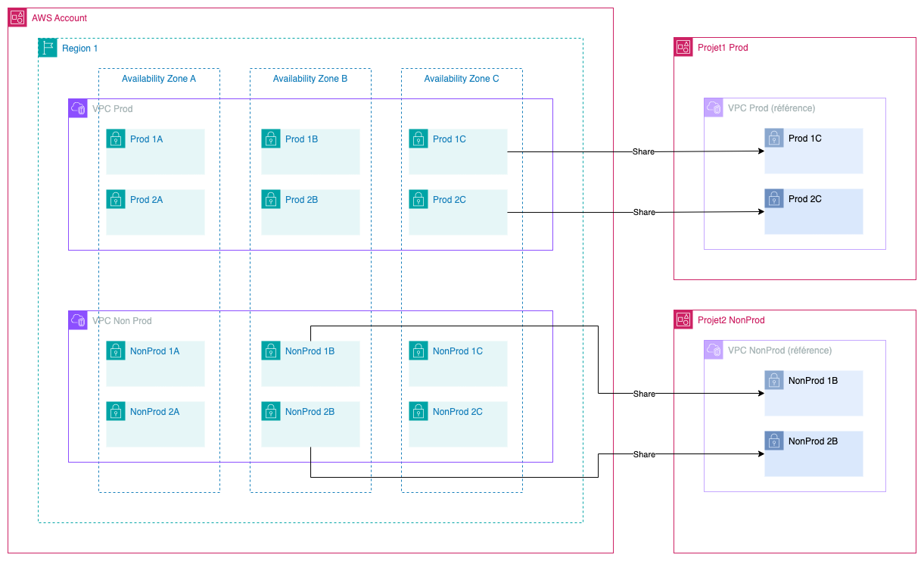Click the Share label pointing to Prod 1C
Image resolution: width=924 pixels, height=561 pixels.
click(x=644, y=152)
